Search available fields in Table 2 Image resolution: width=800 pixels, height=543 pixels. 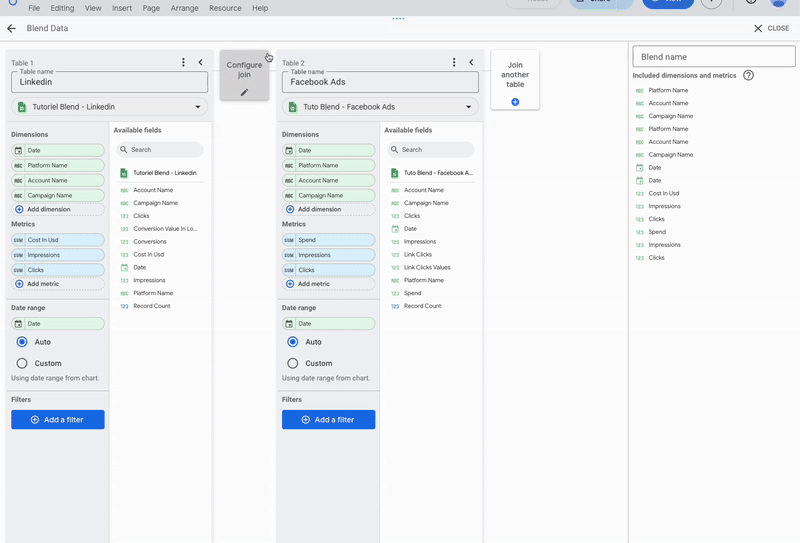tap(431, 150)
